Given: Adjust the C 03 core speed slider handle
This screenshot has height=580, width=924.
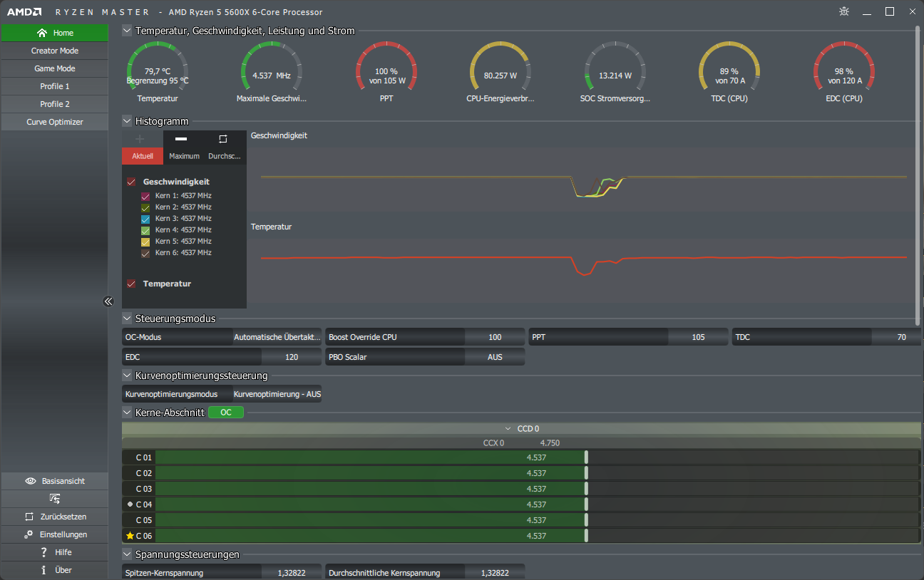Looking at the screenshot, I should coord(586,489).
